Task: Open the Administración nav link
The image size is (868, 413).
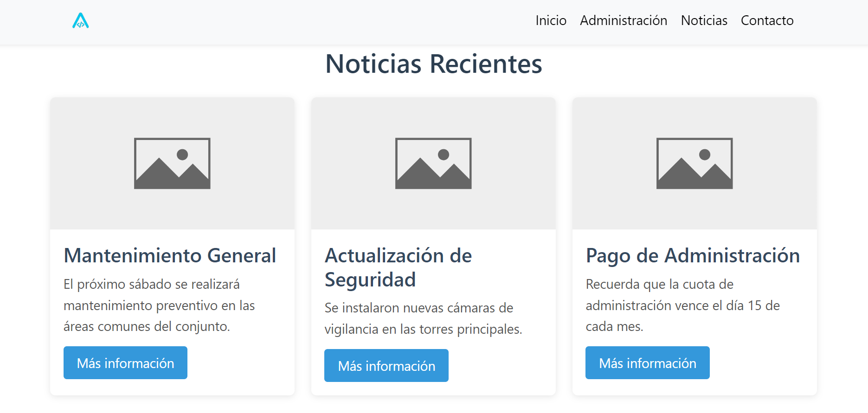Action: pos(624,21)
